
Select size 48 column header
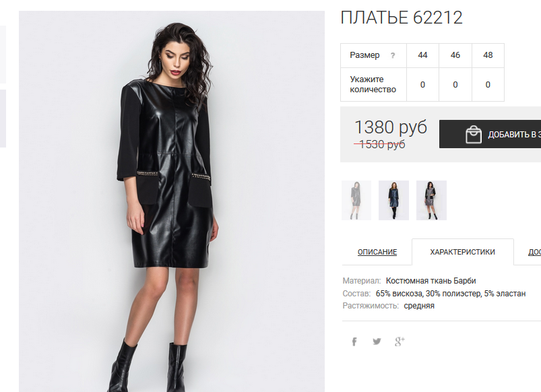tap(488, 55)
